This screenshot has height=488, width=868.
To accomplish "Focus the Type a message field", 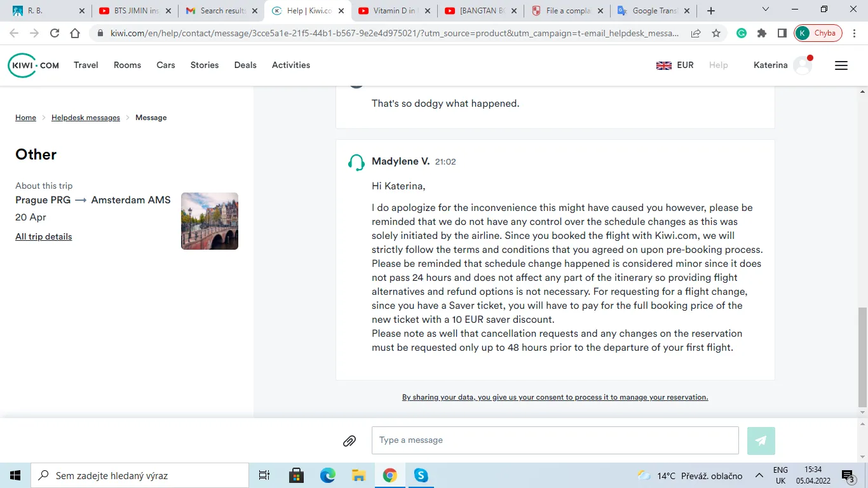I will pyautogui.click(x=555, y=440).
